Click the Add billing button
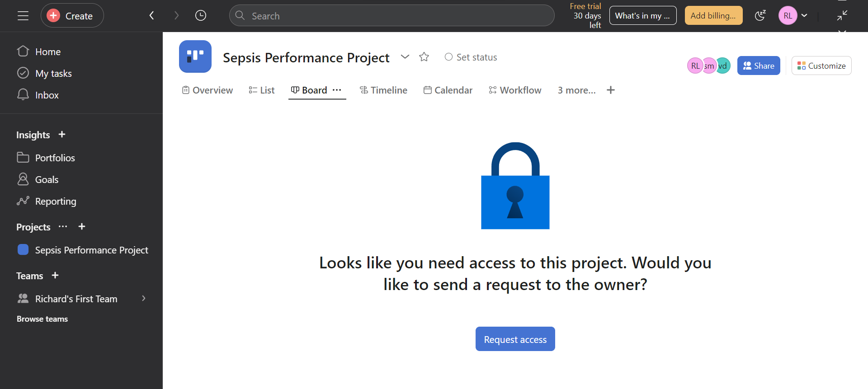Viewport: 868px width, 389px height. click(x=713, y=16)
